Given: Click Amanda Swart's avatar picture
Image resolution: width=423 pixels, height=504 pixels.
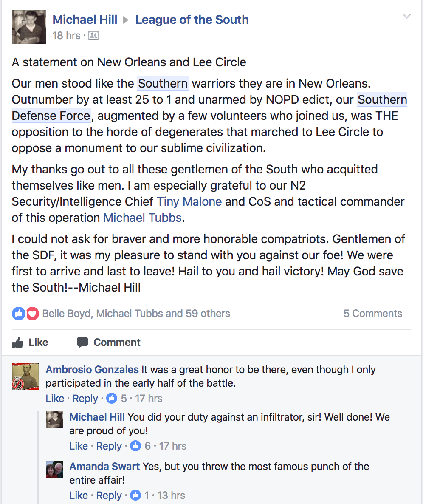Looking at the screenshot, I should pyautogui.click(x=54, y=469).
